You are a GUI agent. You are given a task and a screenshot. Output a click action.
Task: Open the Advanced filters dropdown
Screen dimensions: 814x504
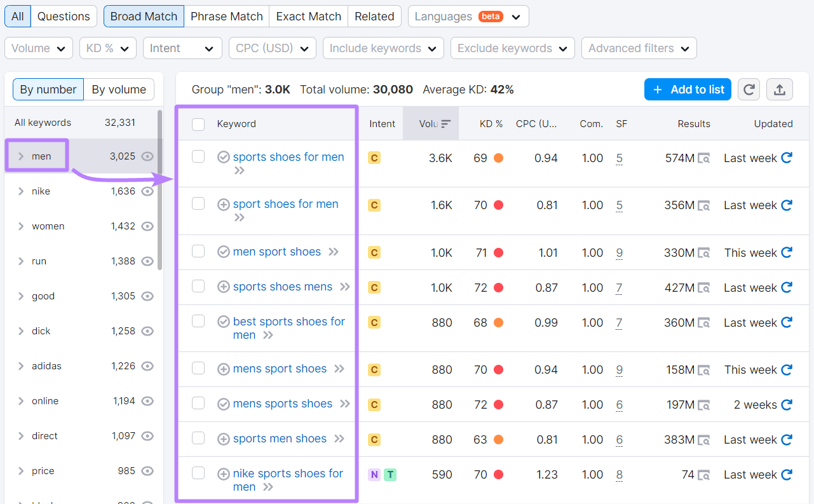[639, 48]
